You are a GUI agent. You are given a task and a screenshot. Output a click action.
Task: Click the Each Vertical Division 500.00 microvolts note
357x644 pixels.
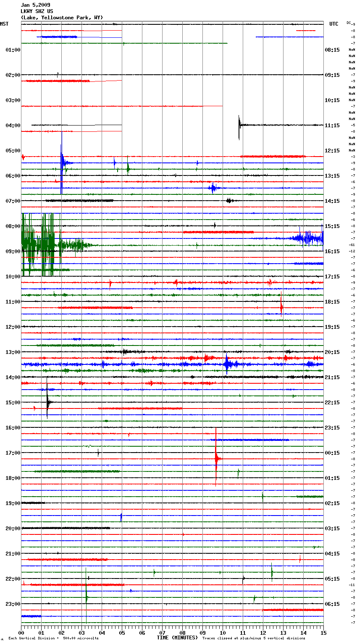pyautogui.click(x=53, y=639)
